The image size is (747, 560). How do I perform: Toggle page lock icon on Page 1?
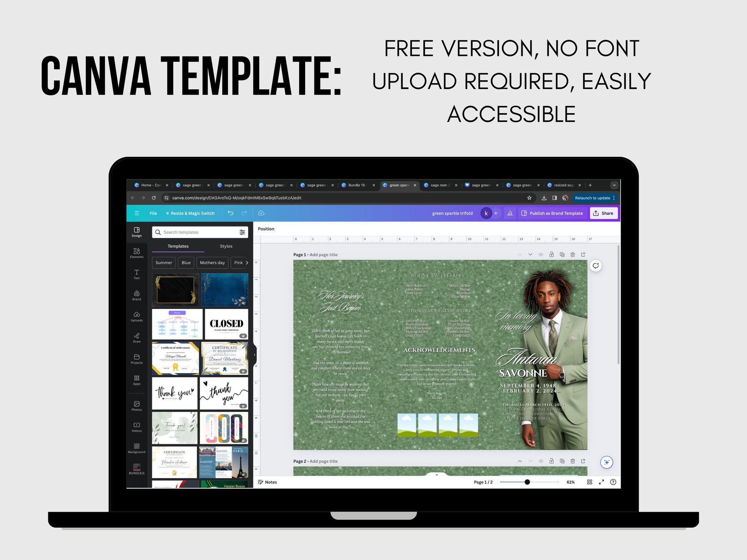click(551, 255)
